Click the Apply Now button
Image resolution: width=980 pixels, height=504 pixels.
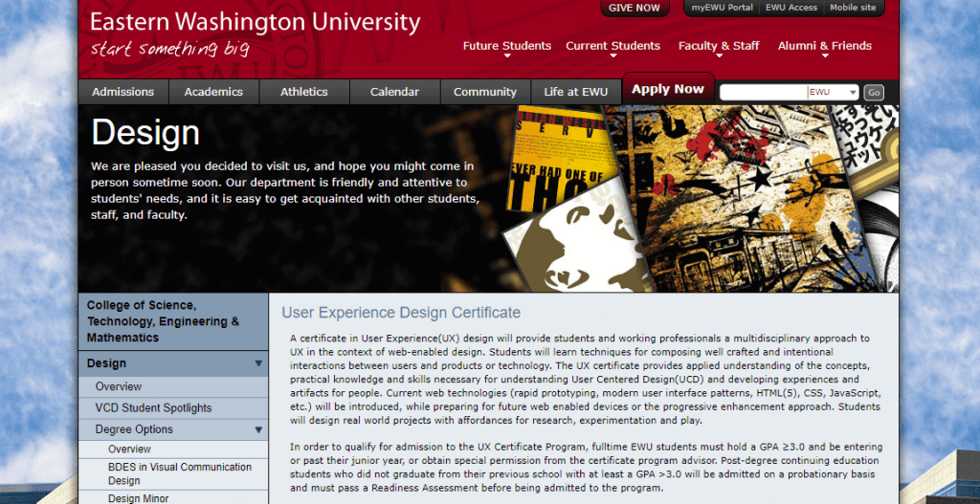click(668, 89)
